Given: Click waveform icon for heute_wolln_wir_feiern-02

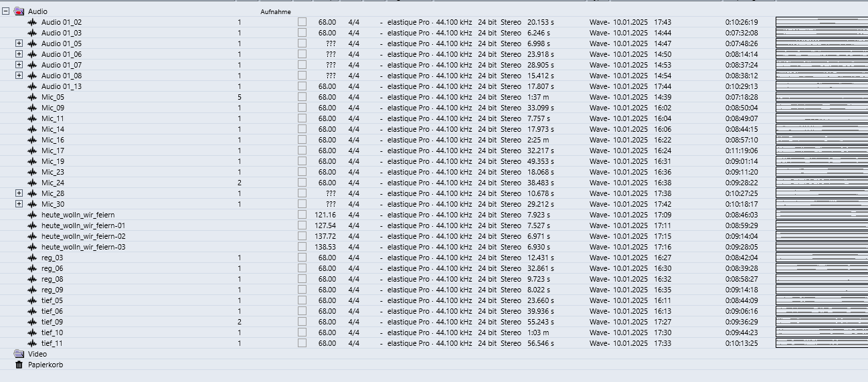Looking at the screenshot, I should pos(32,236).
